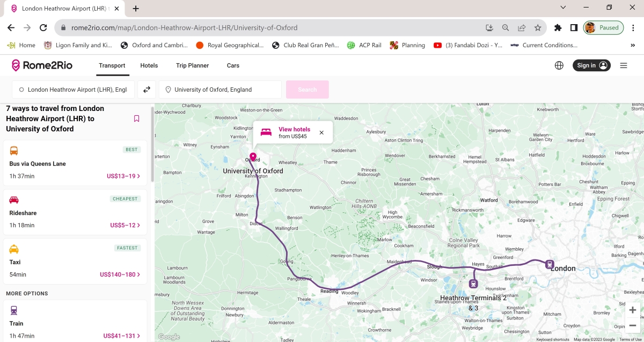The height and width of the screenshot is (342, 644).
Task: Click the Sign in button
Action: coord(591,65)
